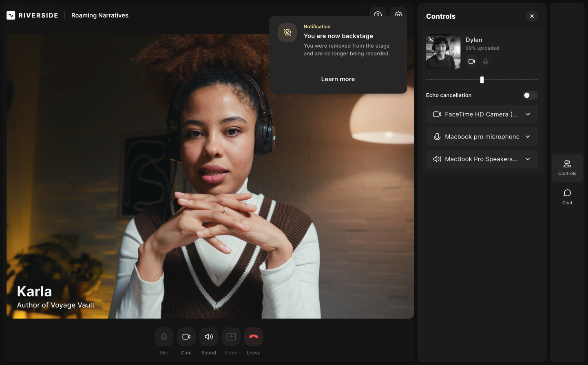
Task: Click Dylan's video thumbnail
Action: coord(443,51)
